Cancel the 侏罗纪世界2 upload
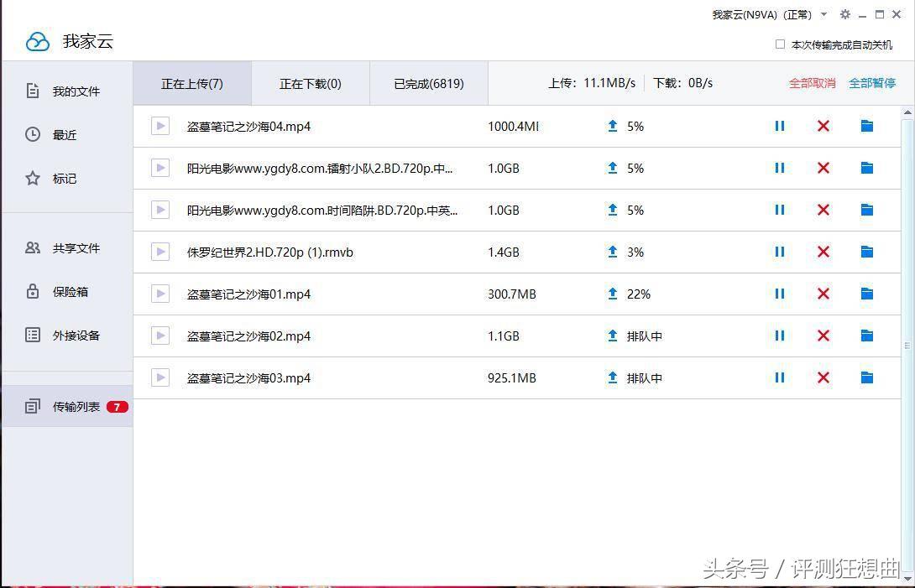Screen dimensions: 915x588 click(823, 252)
